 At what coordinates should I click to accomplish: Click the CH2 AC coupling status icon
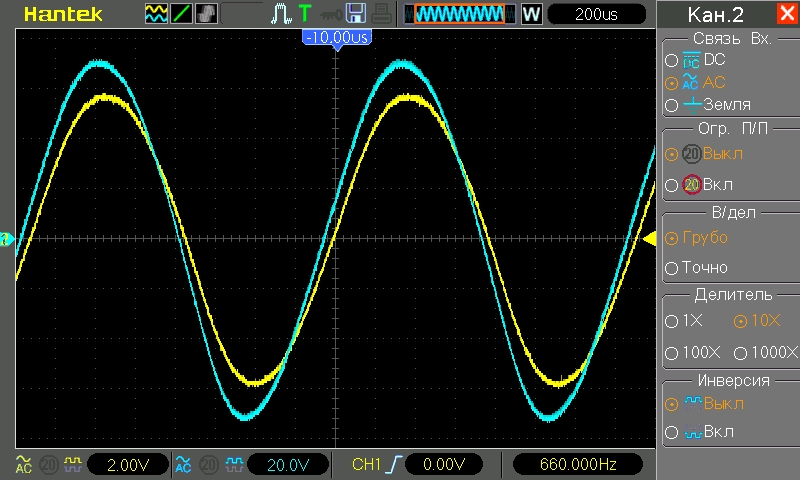click(183, 464)
